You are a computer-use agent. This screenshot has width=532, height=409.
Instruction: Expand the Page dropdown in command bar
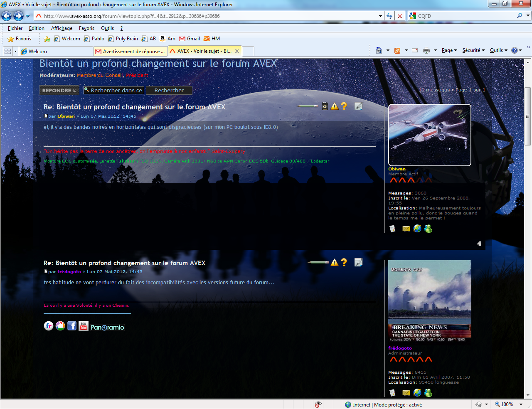tap(449, 50)
